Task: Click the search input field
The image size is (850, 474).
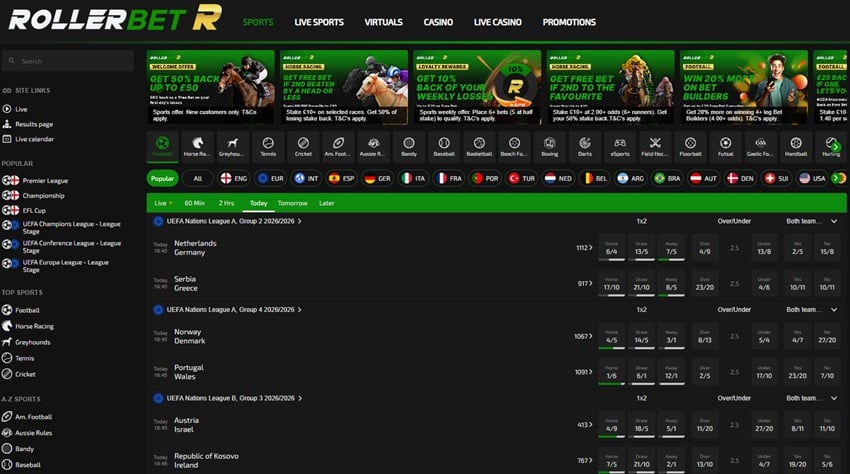Action: [x=68, y=61]
